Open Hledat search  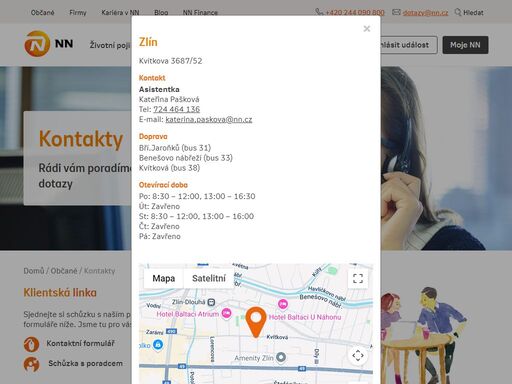(x=473, y=13)
